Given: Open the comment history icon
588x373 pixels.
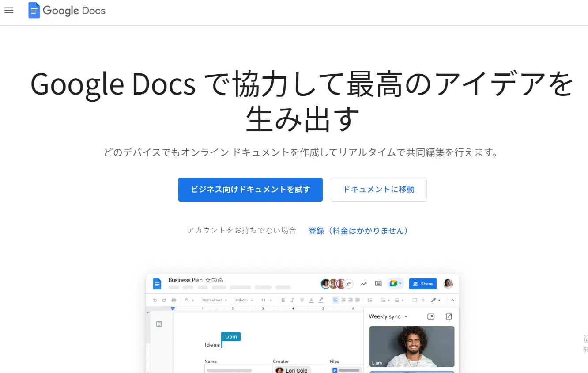Looking at the screenshot, I should (378, 284).
